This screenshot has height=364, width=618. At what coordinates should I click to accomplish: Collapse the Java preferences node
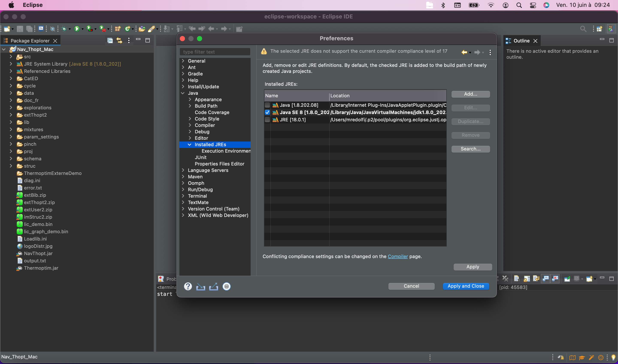[183, 93]
